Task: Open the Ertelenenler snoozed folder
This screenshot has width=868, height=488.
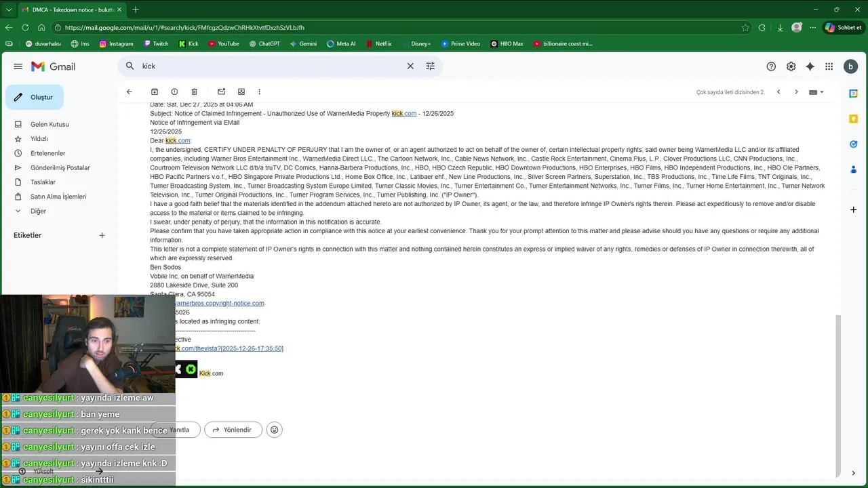Action: (x=47, y=153)
